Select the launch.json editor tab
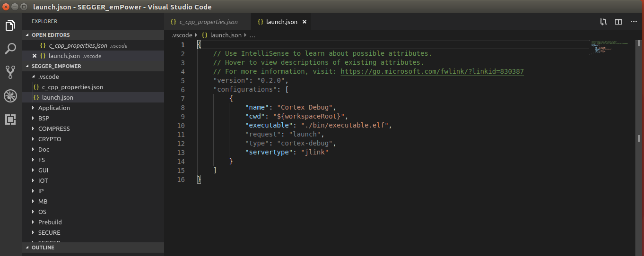This screenshot has height=256, width=644. coord(281,22)
